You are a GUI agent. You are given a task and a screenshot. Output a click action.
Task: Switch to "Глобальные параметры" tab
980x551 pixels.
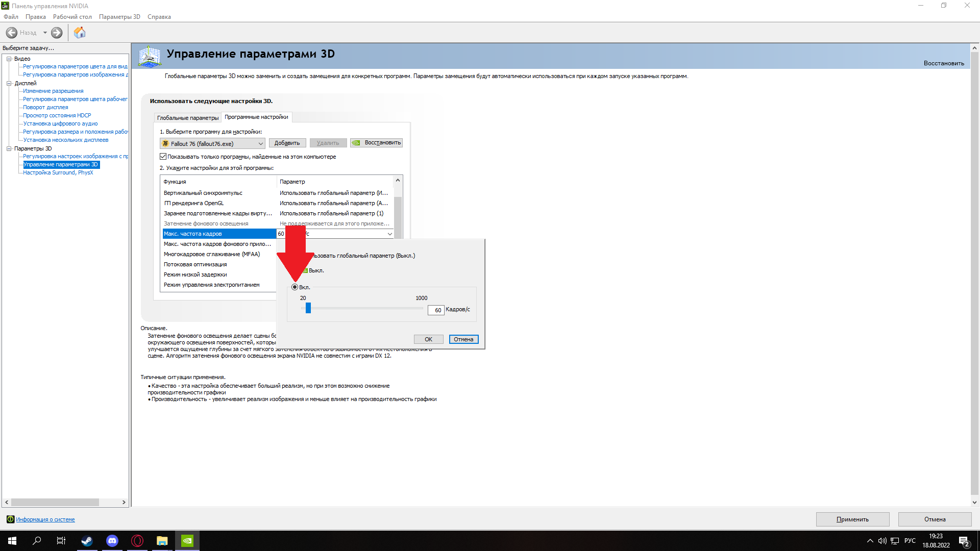pos(187,118)
